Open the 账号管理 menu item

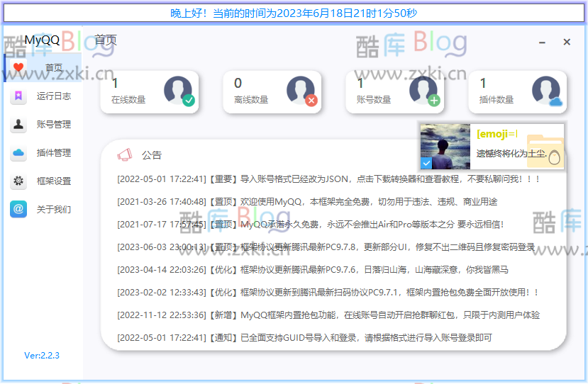tap(43, 124)
